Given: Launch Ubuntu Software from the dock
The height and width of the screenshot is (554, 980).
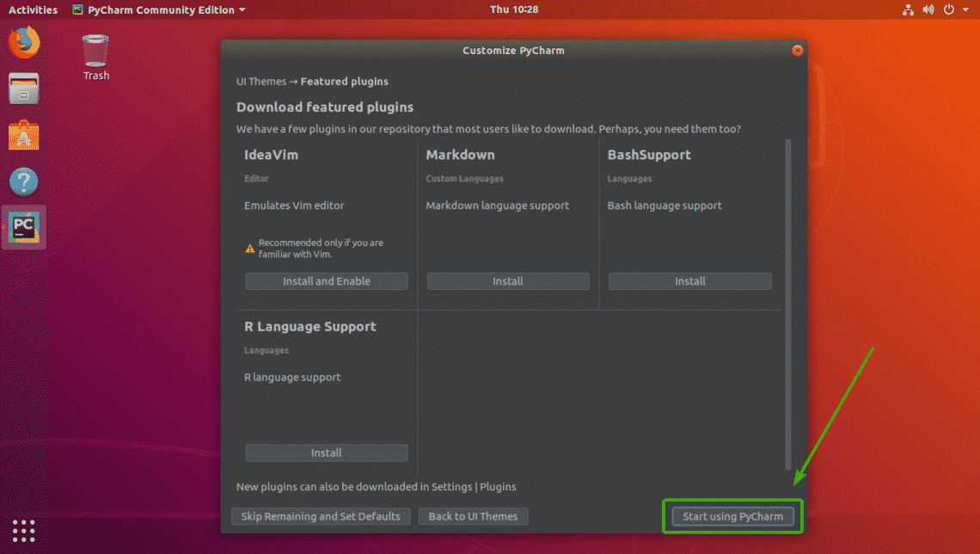Looking at the screenshot, I should (x=24, y=135).
